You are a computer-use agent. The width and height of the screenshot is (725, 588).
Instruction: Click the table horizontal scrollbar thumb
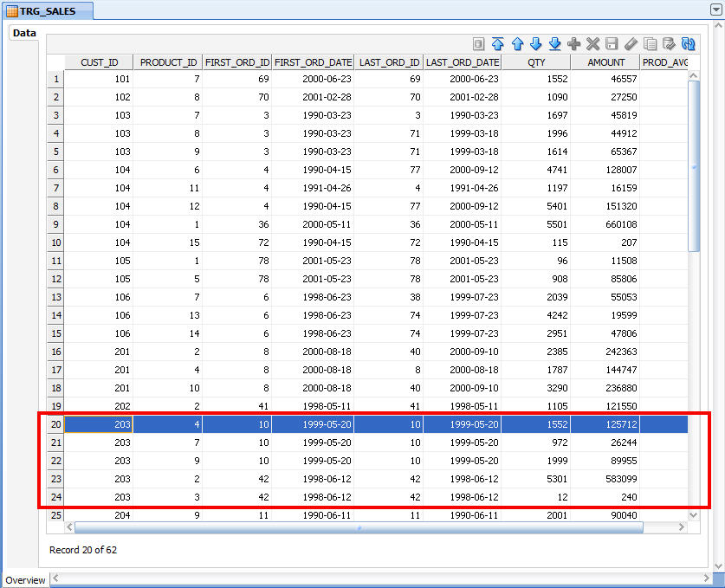coord(359,527)
